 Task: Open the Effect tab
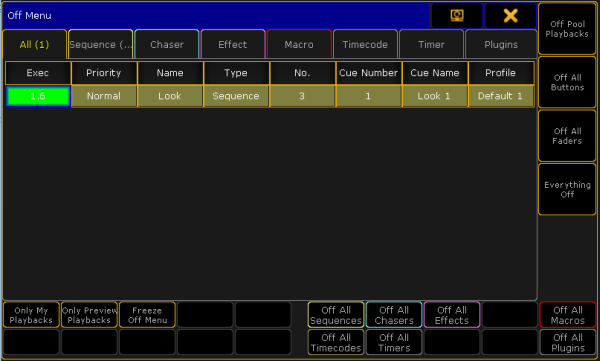(x=233, y=44)
